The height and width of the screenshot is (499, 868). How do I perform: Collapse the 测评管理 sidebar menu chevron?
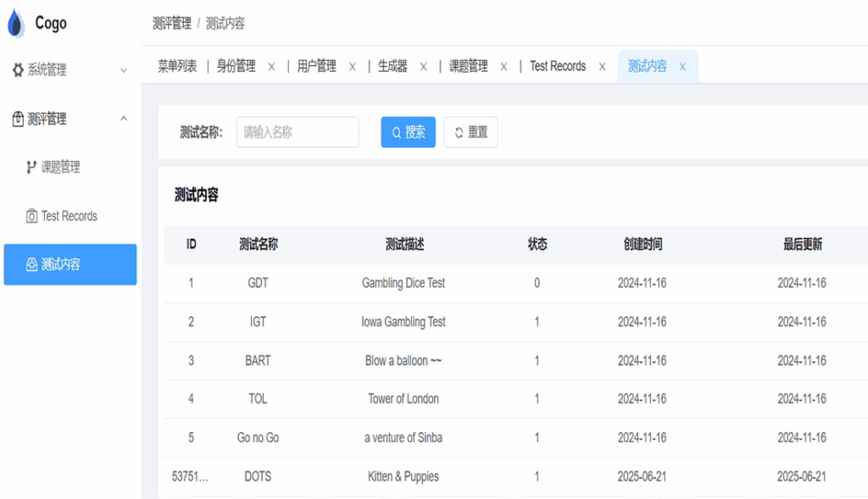(x=124, y=119)
